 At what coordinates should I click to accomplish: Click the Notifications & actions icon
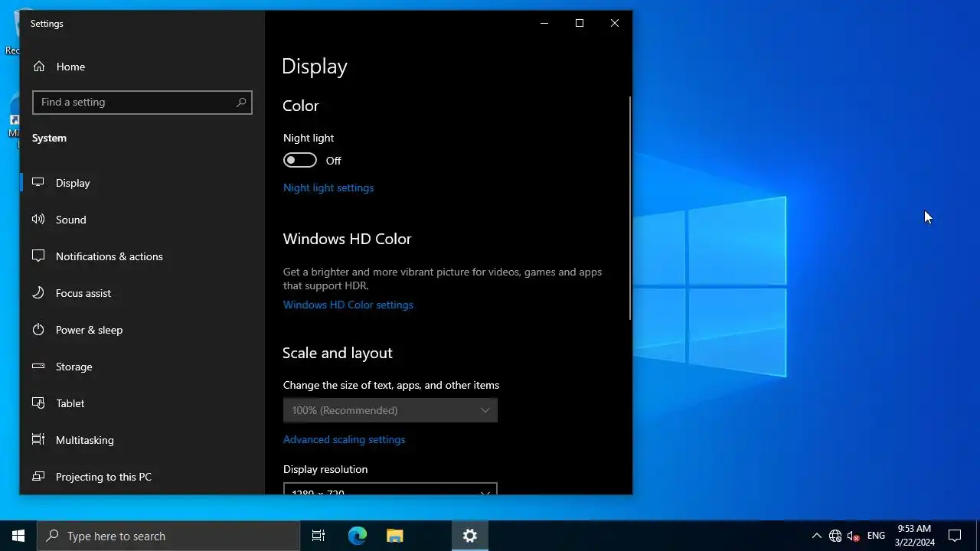pyautogui.click(x=38, y=256)
